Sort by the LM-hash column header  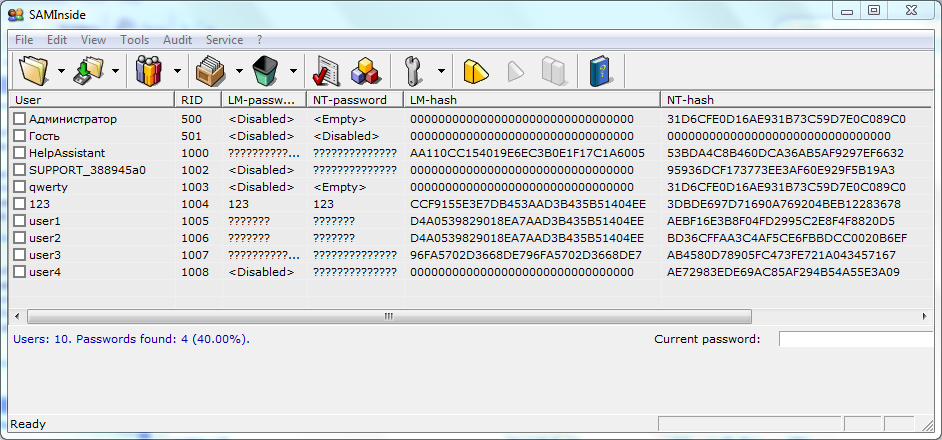(x=532, y=100)
